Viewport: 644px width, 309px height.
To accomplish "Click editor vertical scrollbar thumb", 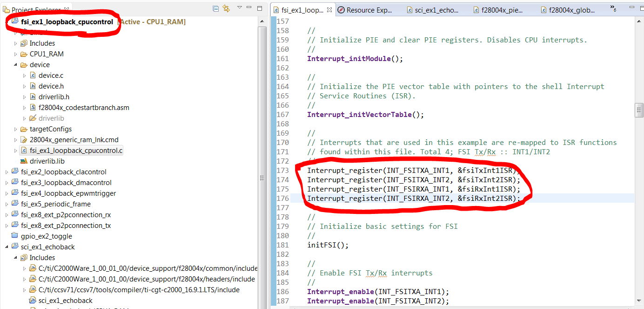I will tap(639, 110).
